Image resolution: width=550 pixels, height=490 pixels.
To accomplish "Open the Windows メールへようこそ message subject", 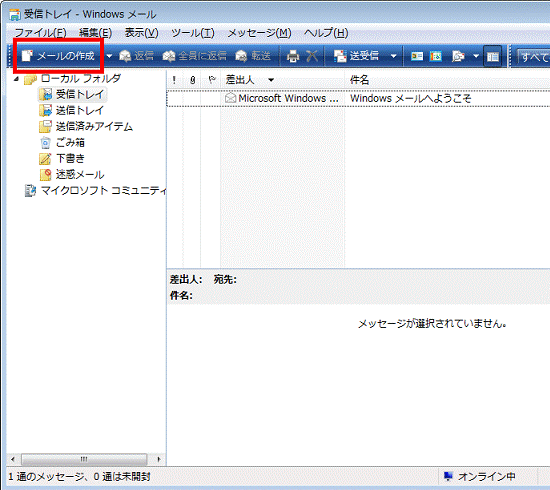I will pyautogui.click(x=410, y=98).
